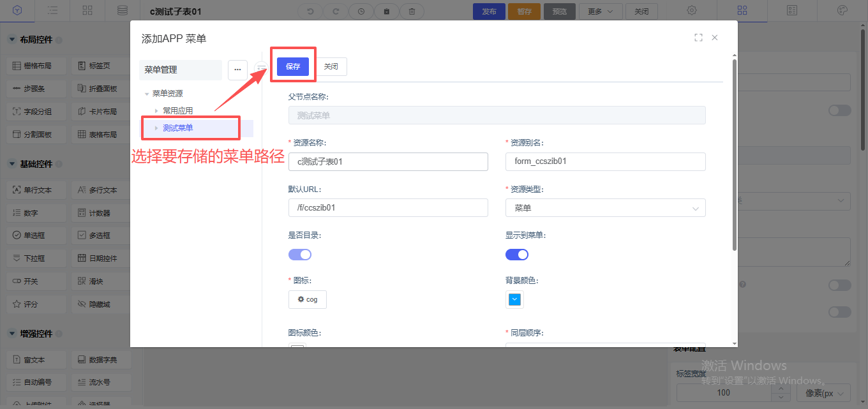
Task: Open the 资源类型 dropdown
Action: (x=605, y=208)
